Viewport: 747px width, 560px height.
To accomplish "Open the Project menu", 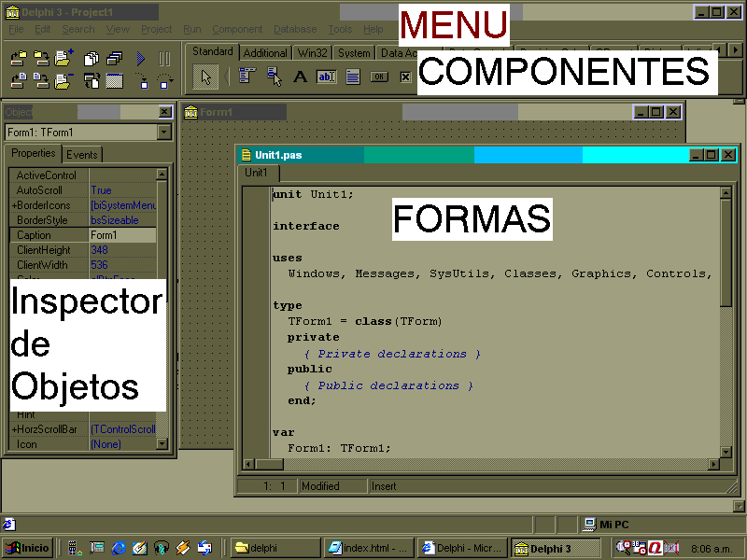I will pos(156,30).
